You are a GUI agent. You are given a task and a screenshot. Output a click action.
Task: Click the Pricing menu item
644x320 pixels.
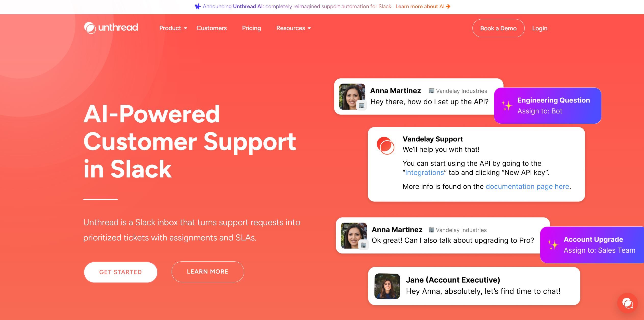(251, 28)
